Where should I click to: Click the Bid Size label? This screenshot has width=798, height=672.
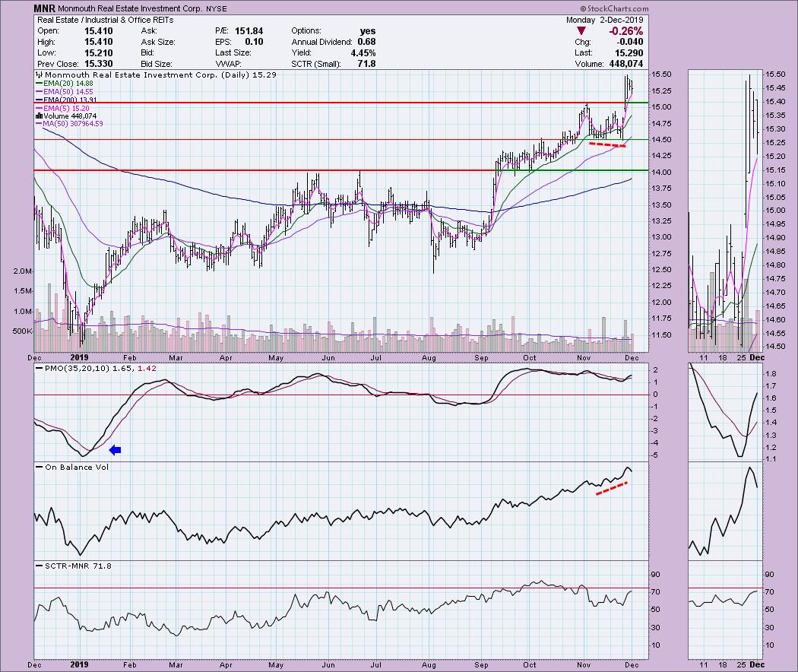pos(157,64)
